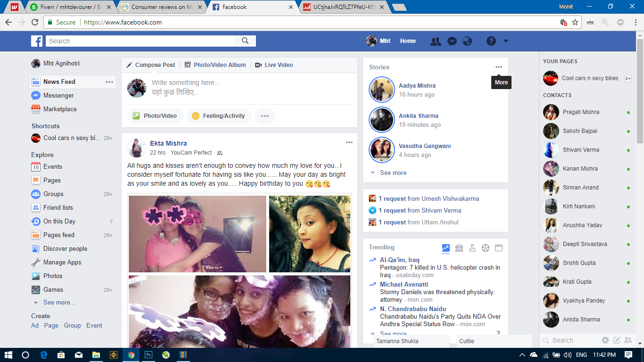Image resolution: width=644 pixels, height=362 pixels.
Task: Open Photoshop from the Windows taskbar
Action: tap(149, 355)
